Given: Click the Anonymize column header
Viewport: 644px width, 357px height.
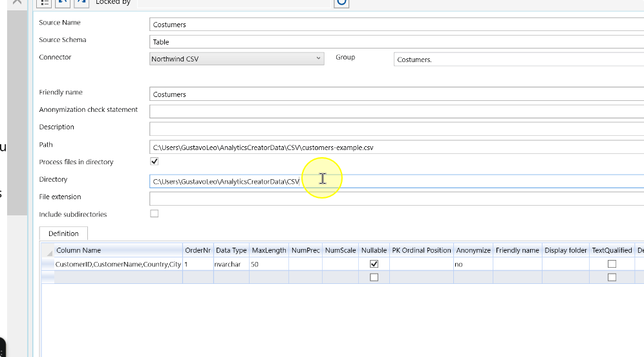Looking at the screenshot, I should pos(473,250).
